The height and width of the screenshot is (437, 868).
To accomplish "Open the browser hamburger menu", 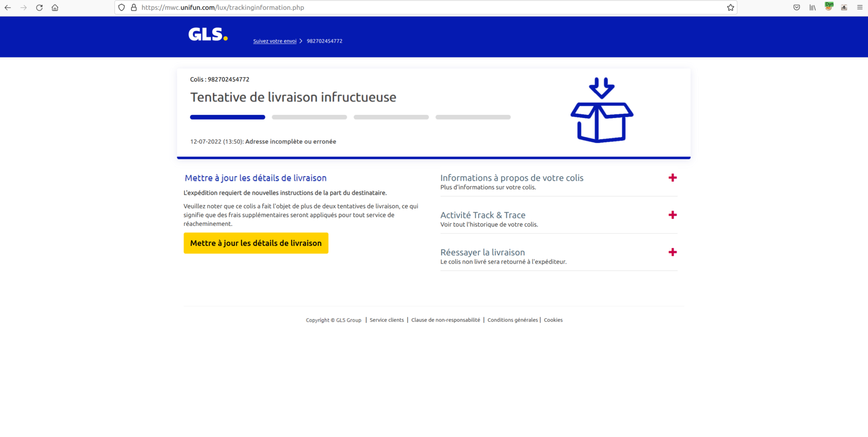I will (x=860, y=8).
